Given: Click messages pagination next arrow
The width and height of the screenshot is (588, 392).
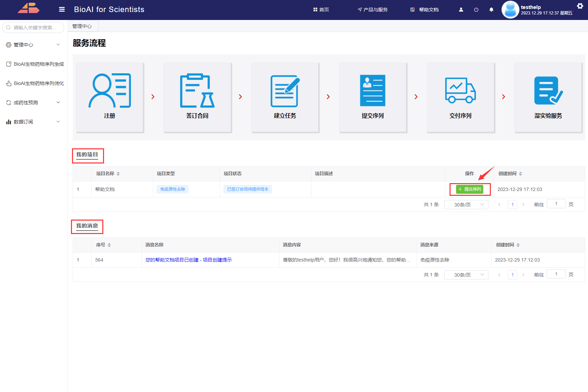Looking at the screenshot, I should coord(523,275).
